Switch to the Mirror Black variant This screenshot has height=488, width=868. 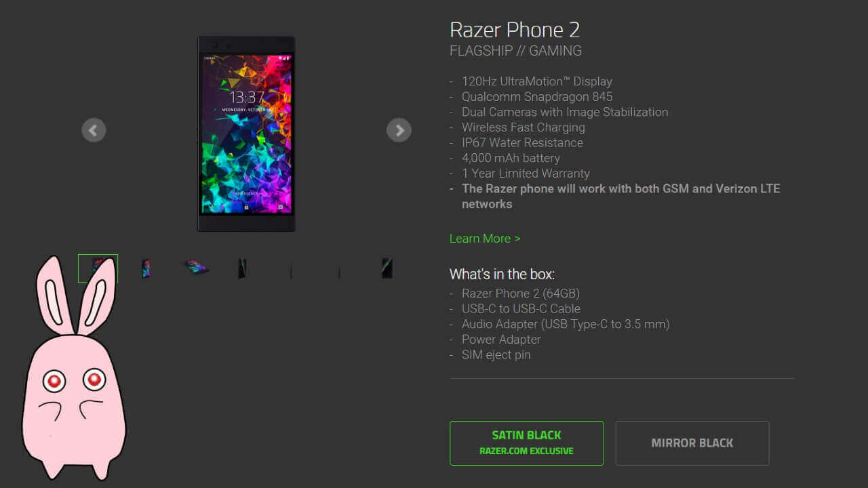tap(692, 443)
